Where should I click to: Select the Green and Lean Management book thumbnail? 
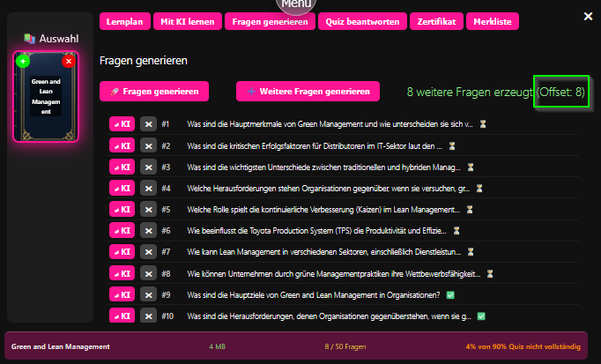tap(46, 99)
